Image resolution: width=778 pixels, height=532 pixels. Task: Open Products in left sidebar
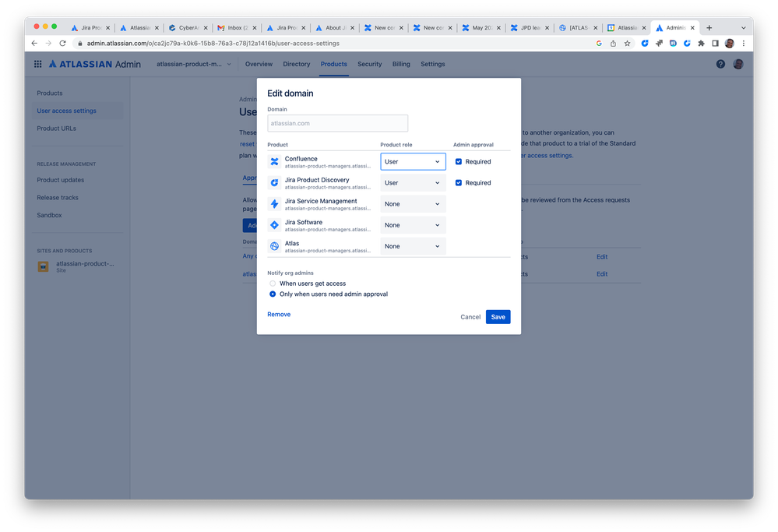coord(50,93)
